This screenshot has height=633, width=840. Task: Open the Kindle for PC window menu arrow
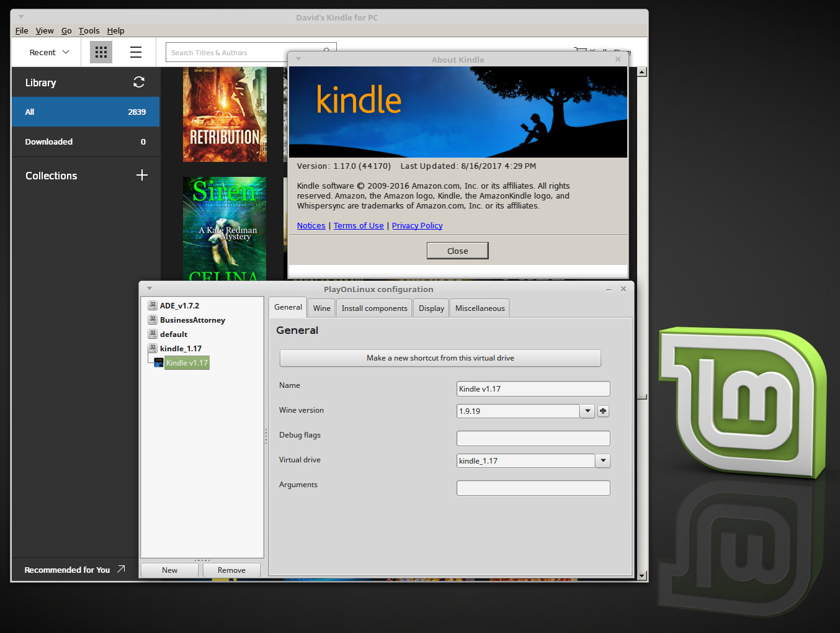20,17
